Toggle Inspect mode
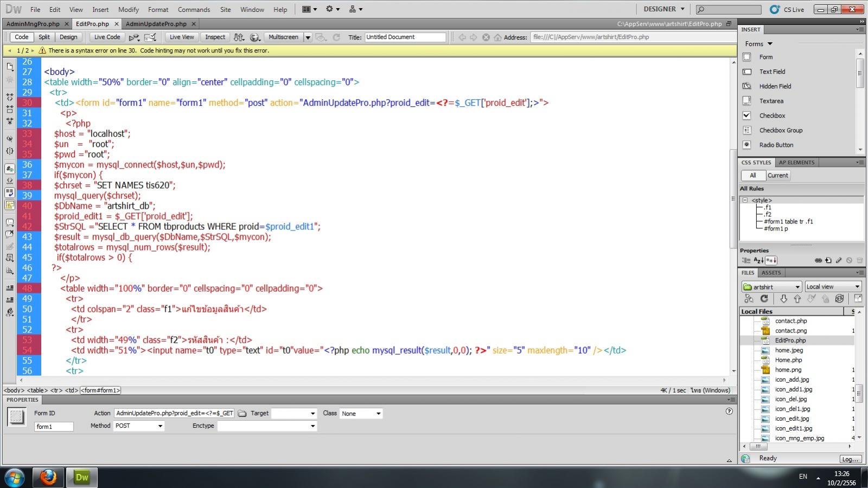The image size is (868, 488). click(x=215, y=37)
